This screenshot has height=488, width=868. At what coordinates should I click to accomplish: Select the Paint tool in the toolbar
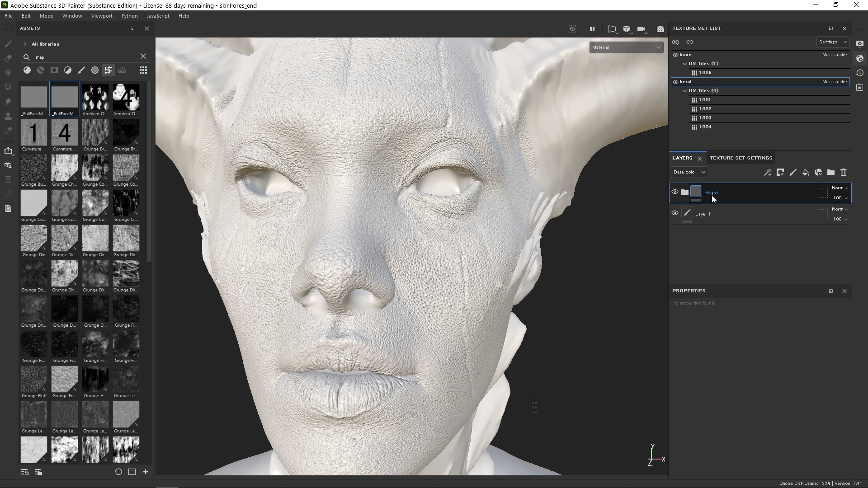[x=8, y=44]
